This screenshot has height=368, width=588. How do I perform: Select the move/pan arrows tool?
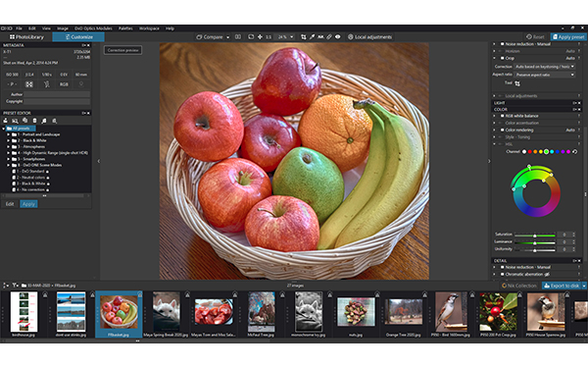tap(260, 37)
